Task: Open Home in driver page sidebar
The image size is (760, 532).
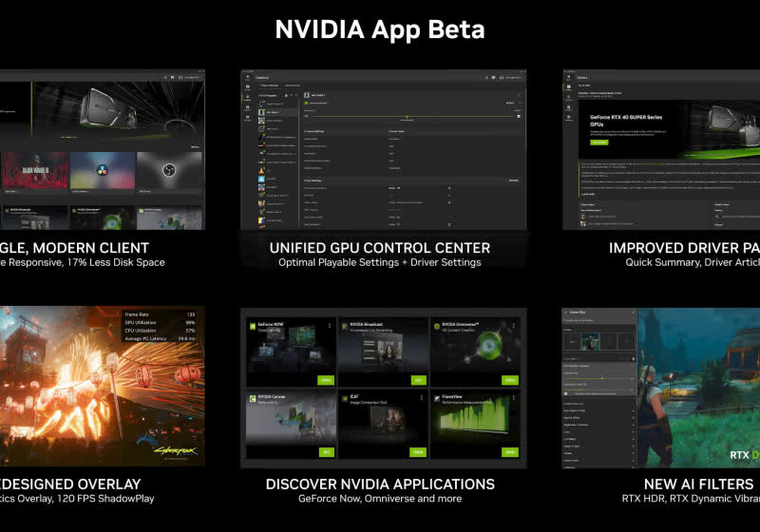Action: click(569, 78)
